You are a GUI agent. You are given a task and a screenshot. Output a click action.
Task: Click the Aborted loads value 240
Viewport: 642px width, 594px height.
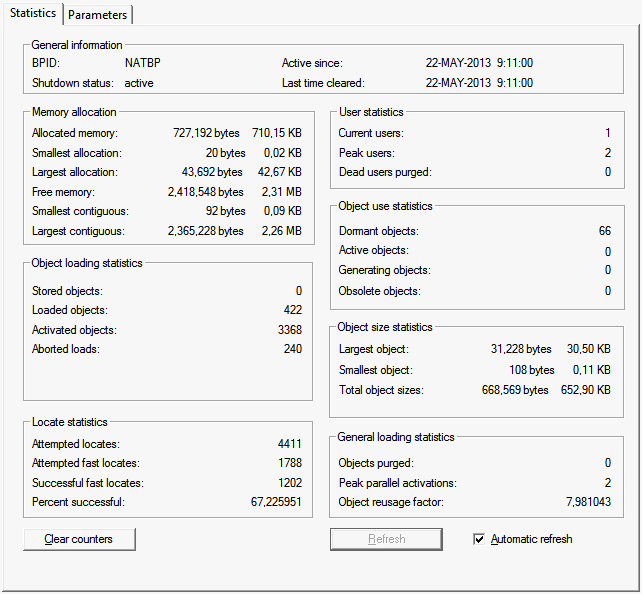click(x=291, y=349)
